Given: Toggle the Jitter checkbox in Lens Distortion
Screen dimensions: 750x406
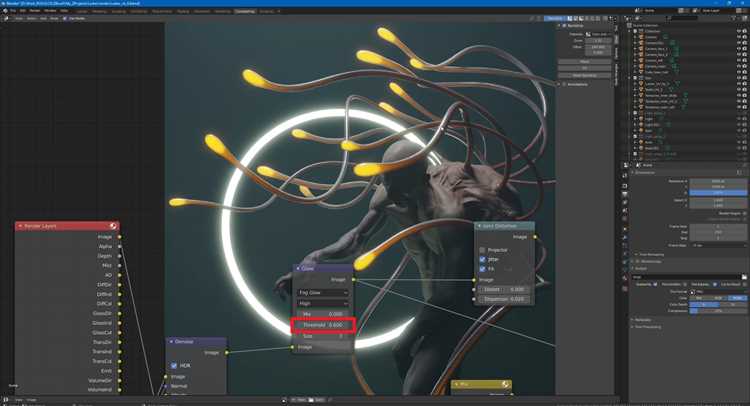Looking at the screenshot, I should click(x=483, y=259).
